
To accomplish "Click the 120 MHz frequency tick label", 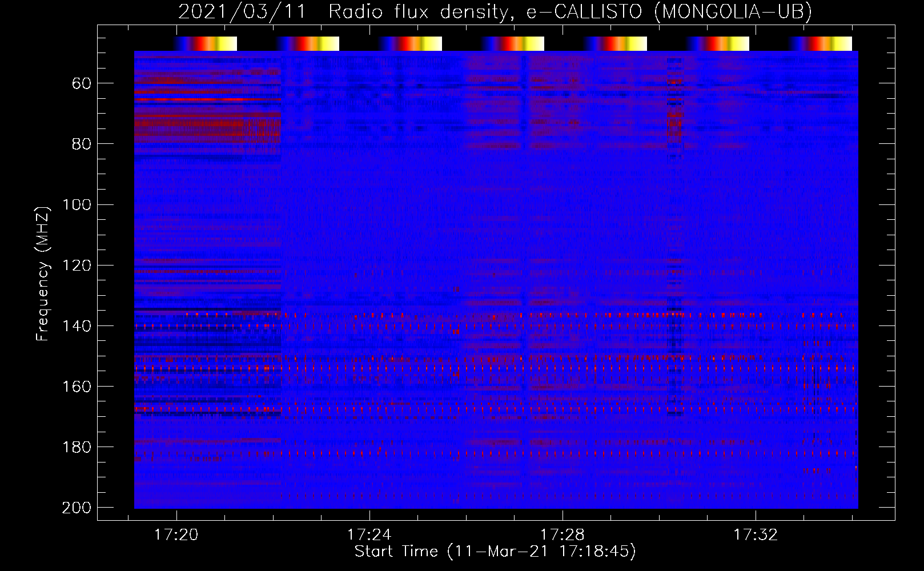I will (x=77, y=266).
